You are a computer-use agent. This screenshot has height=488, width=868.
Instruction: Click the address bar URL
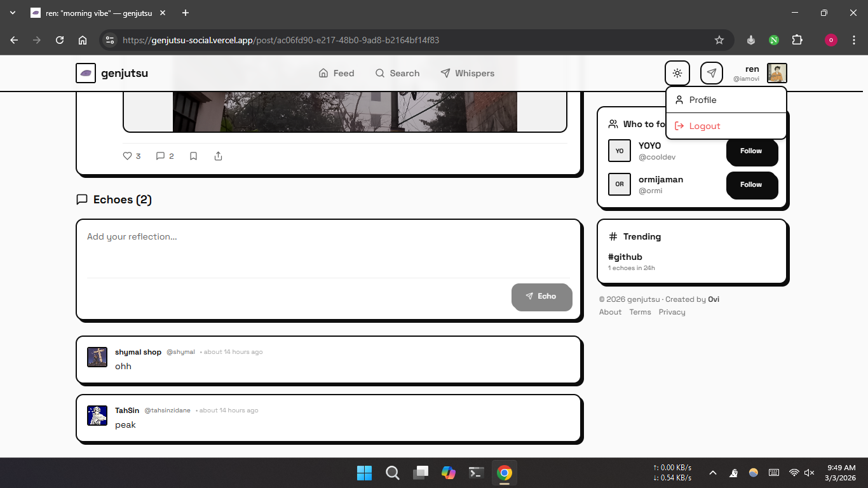click(281, 40)
